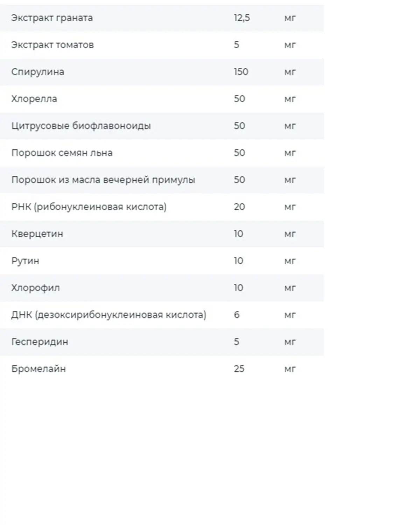Click the 20 value in РНК row

239,207
